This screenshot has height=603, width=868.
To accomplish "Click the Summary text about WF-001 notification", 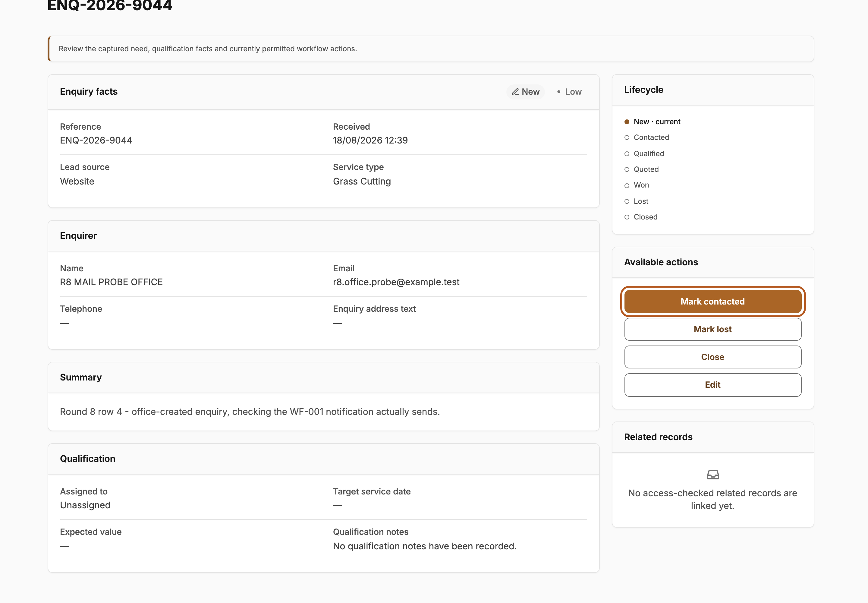I will pos(250,412).
